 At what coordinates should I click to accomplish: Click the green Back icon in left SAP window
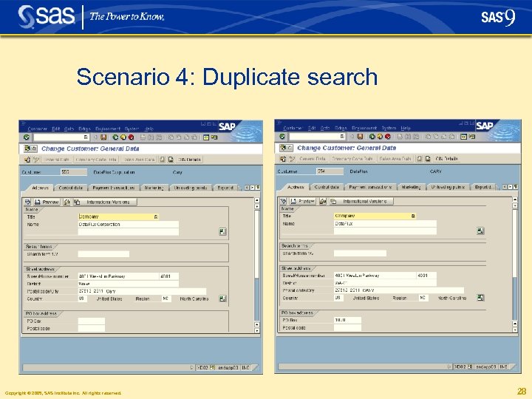click(x=115, y=137)
